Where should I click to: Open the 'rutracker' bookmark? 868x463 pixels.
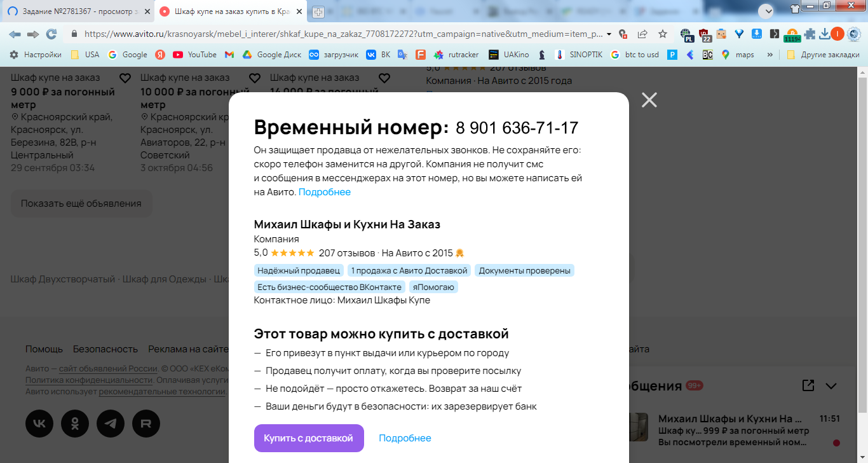coord(457,55)
